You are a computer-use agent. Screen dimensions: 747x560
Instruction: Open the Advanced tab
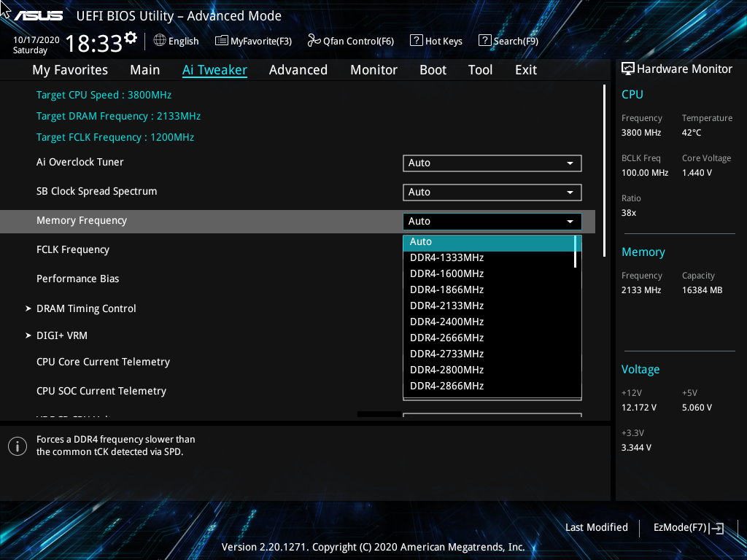click(x=298, y=70)
